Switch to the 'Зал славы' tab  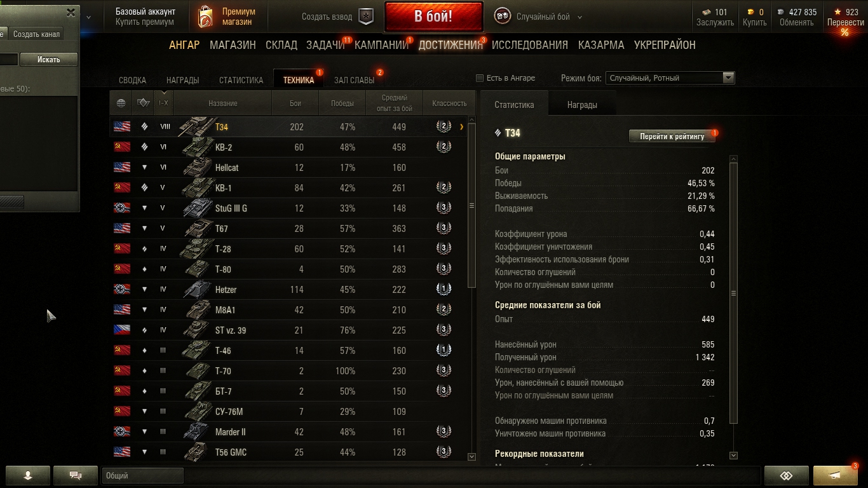click(354, 80)
